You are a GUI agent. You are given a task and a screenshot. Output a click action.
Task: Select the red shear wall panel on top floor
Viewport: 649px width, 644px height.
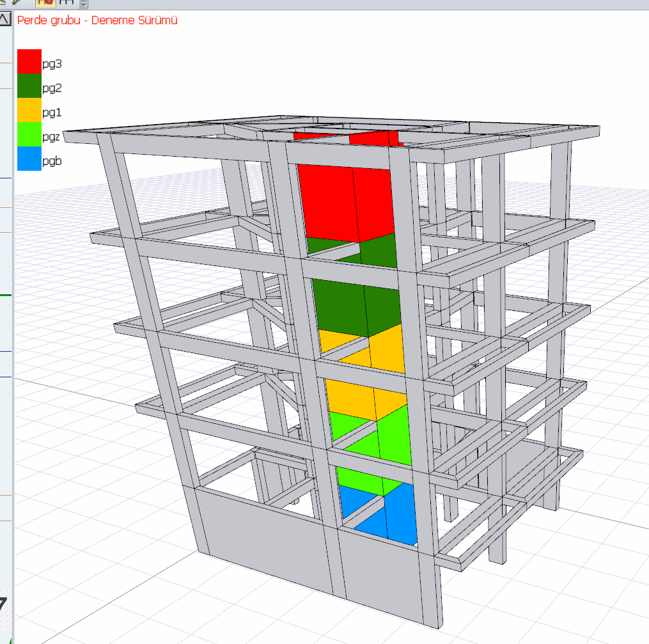[345, 198]
